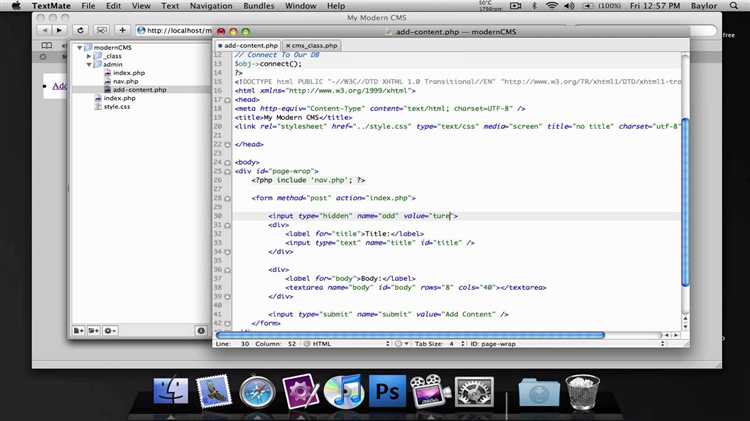Click the Safari forward button
Viewport: 750px width, 421px height.
coord(59,30)
